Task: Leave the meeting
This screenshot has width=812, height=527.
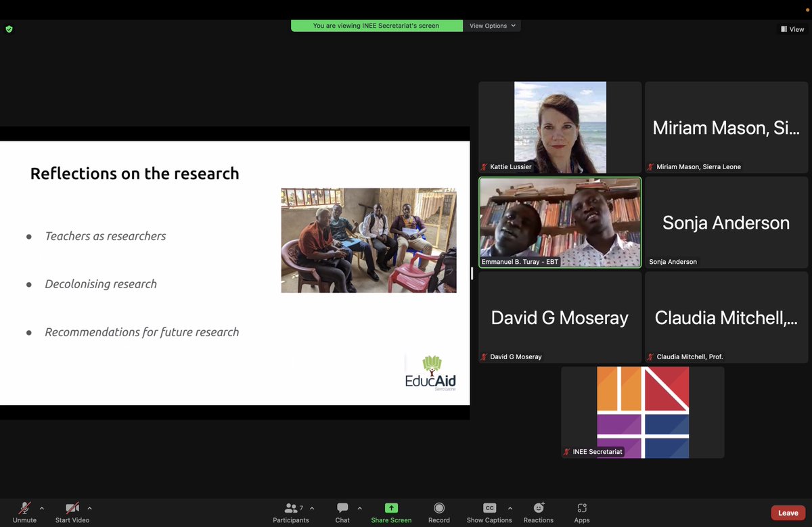Action: [x=787, y=512]
